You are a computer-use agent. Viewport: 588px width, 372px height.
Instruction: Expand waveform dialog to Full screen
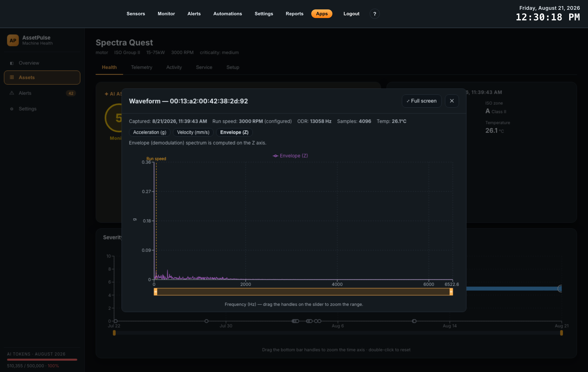pos(421,101)
